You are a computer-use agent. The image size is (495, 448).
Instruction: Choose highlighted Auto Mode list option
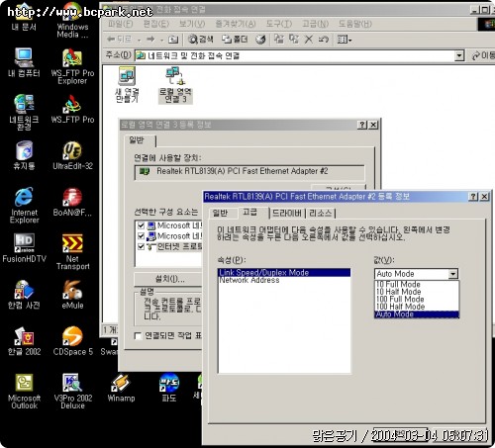tap(417, 314)
